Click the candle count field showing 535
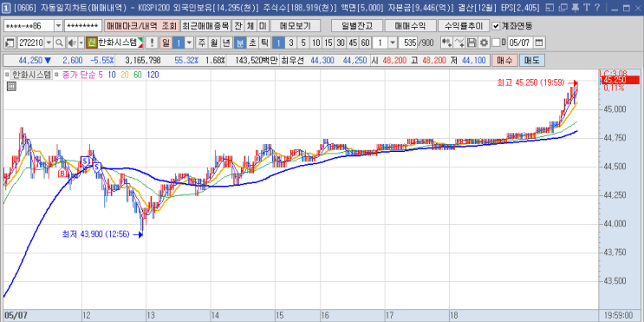The image size is (644, 322). [x=408, y=43]
